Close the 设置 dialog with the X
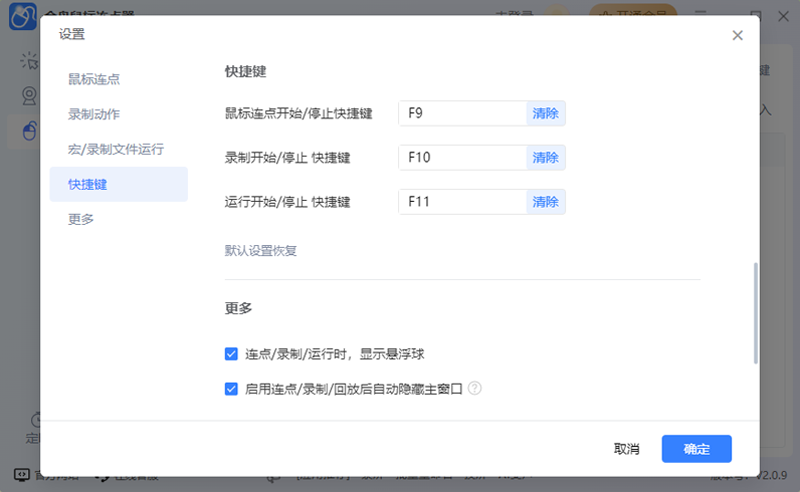Screen dimensions: 800x492 tap(737, 35)
